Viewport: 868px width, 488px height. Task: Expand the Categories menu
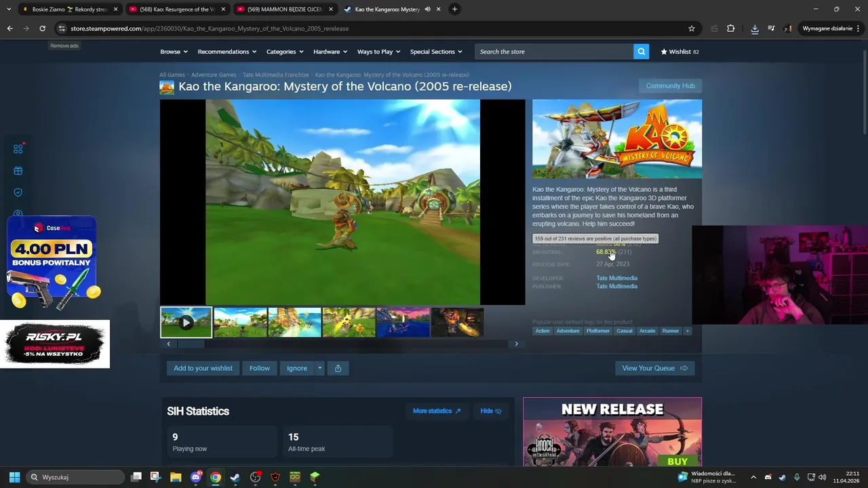pos(285,52)
